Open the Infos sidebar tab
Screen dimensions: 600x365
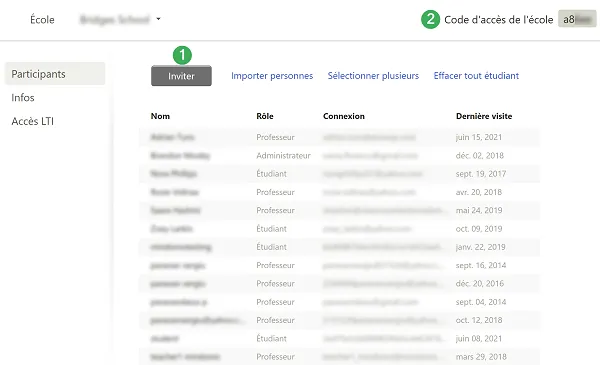coord(23,98)
